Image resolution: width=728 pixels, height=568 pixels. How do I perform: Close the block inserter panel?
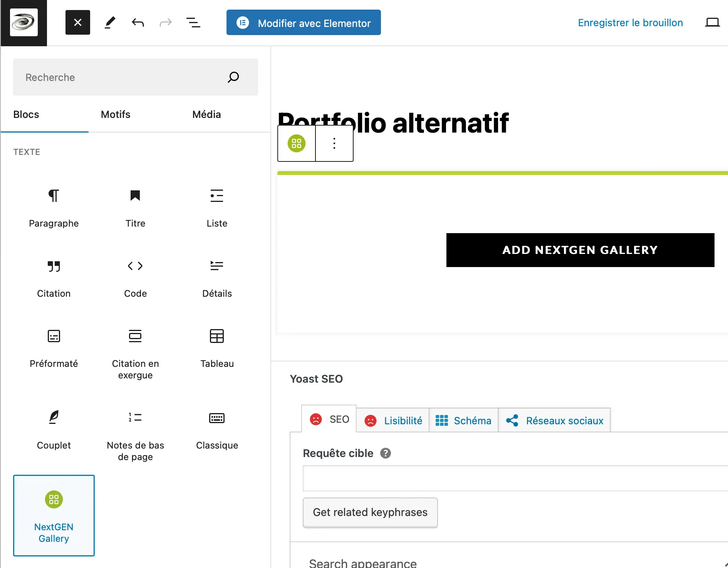click(x=77, y=23)
